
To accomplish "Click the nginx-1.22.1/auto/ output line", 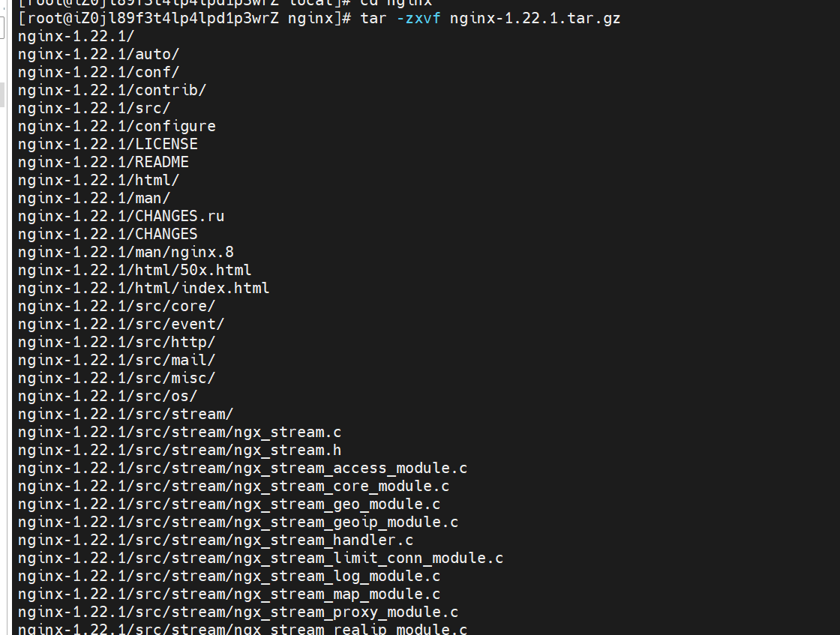I will coord(99,54).
